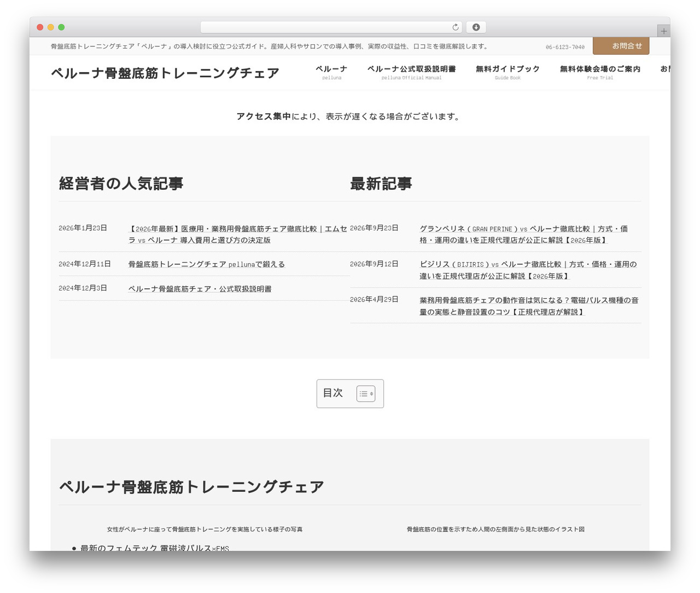Click the image caption 骨盤底筋の位置を示すため

495,529
